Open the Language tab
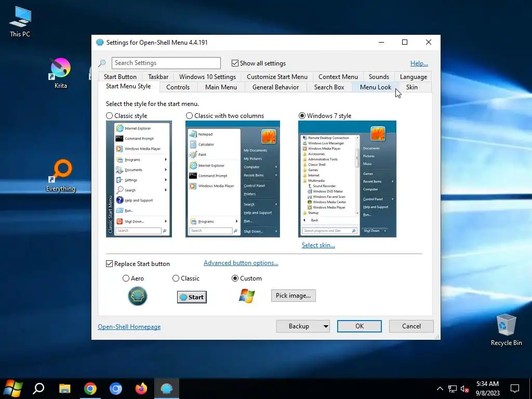 [x=413, y=77]
